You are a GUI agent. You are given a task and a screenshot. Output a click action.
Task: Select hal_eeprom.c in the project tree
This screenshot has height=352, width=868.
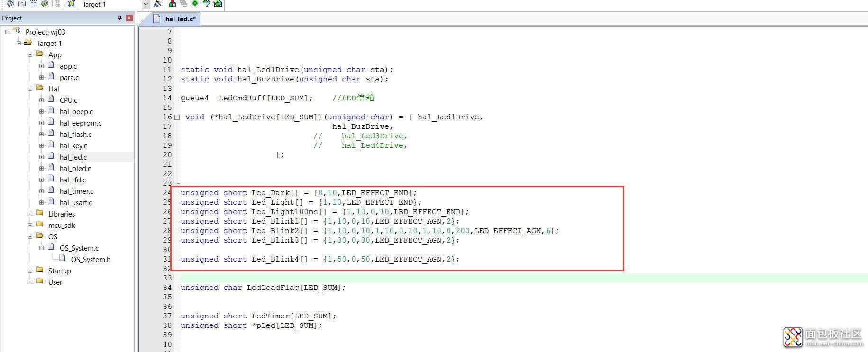81,123
